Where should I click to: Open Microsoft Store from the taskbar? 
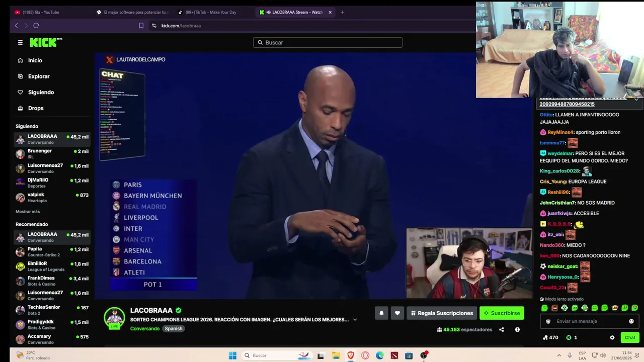click(x=409, y=355)
